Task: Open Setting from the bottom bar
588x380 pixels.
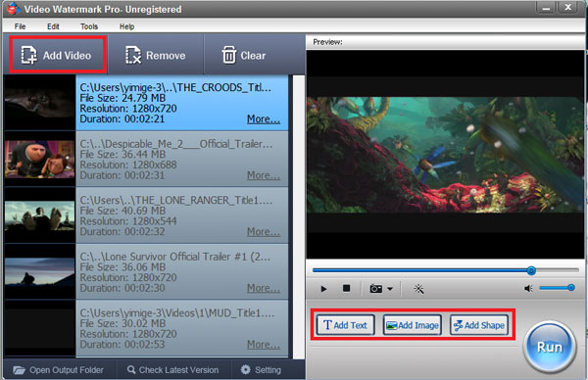Action: [x=261, y=370]
